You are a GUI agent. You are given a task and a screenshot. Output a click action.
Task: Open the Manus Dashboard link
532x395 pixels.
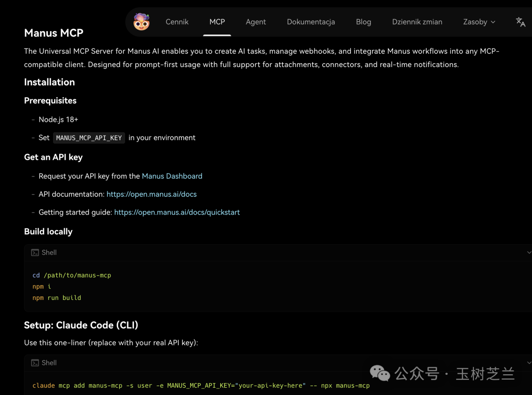pyautogui.click(x=172, y=176)
